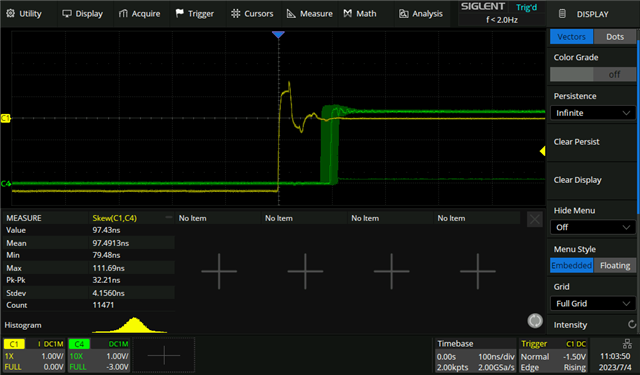Select Vectors display mode
The height and width of the screenshot is (375, 640).
tap(571, 37)
